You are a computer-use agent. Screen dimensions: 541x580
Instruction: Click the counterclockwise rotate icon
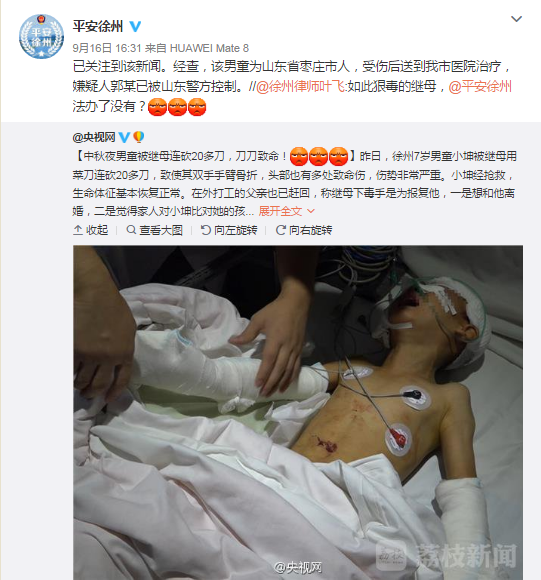pos(206,230)
